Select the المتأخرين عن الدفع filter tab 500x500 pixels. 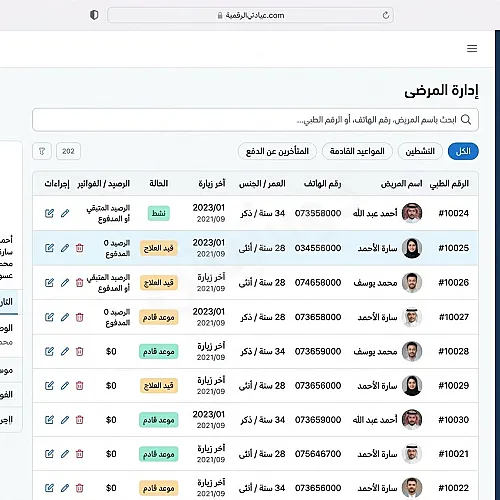[277, 151]
